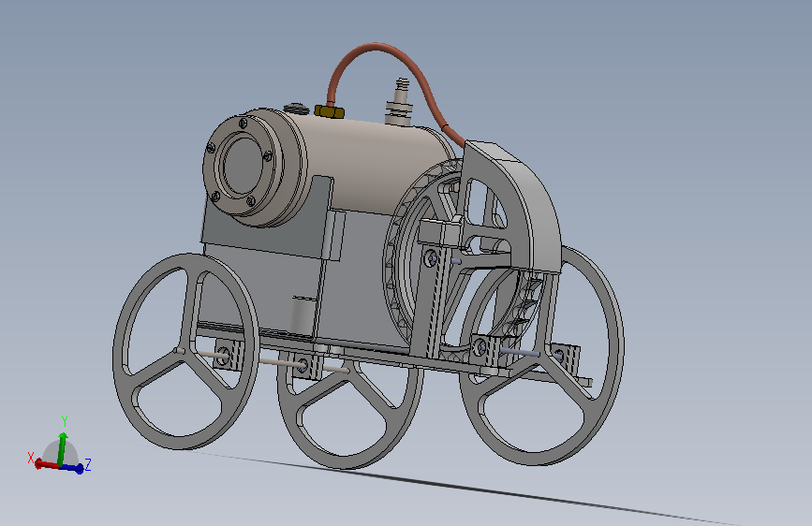Click the red X axis arrow of triad
The image size is (812, 526).
pos(46,464)
